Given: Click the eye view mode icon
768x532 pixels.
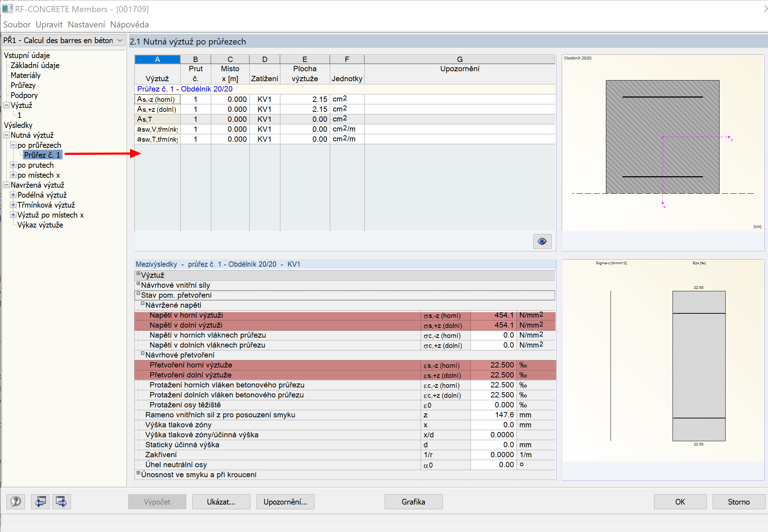Looking at the screenshot, I should coord(542,241).
